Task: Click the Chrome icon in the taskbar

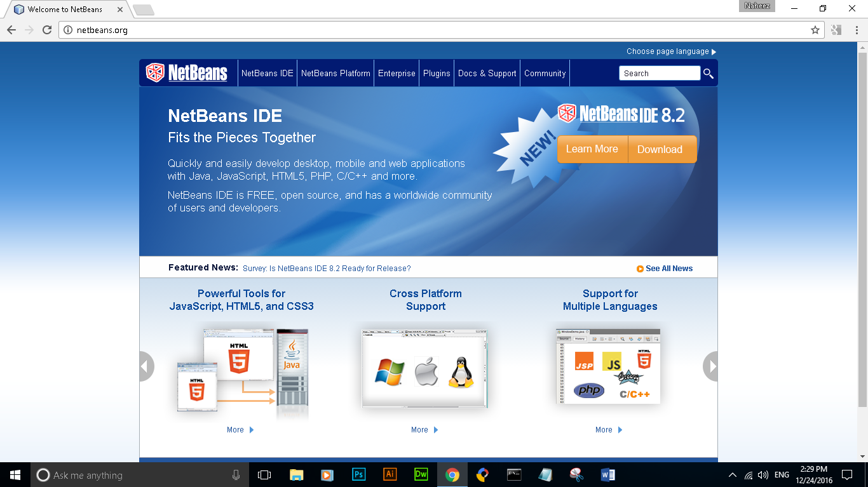Action: 452,475
